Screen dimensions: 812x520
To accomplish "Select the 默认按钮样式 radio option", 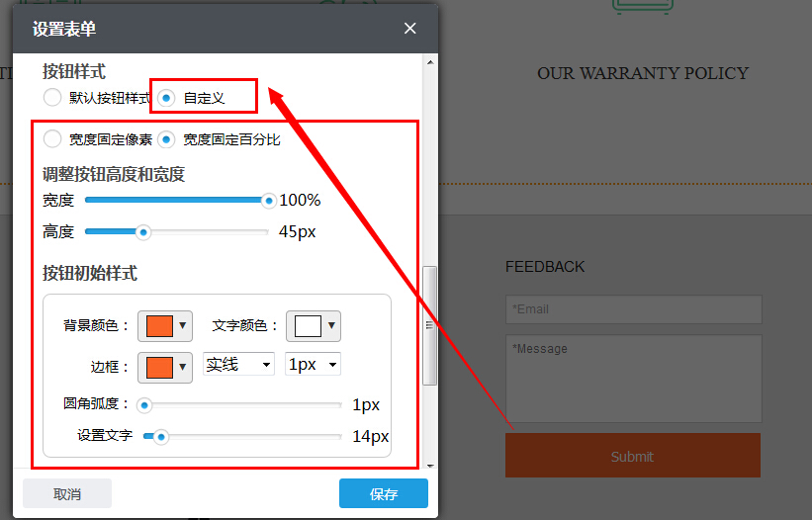I will (52, 98).
